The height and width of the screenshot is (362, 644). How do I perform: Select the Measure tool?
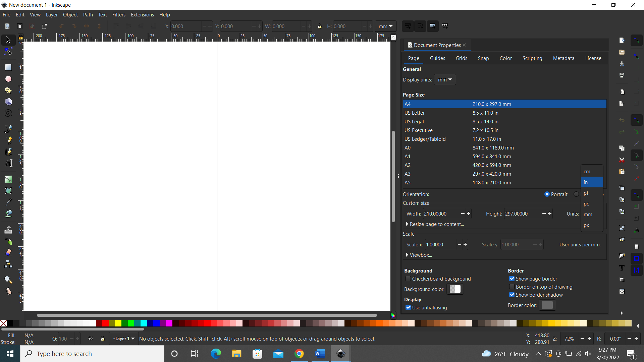pos(8,291)
